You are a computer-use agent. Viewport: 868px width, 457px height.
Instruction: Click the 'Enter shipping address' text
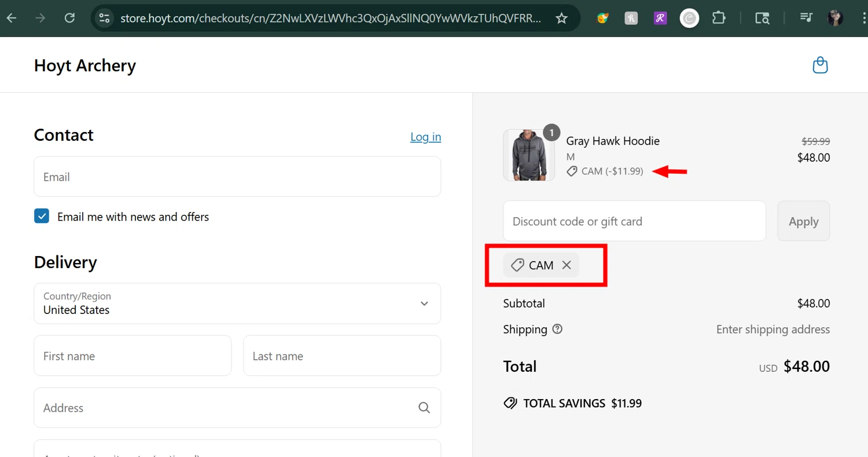pos(773,330)
